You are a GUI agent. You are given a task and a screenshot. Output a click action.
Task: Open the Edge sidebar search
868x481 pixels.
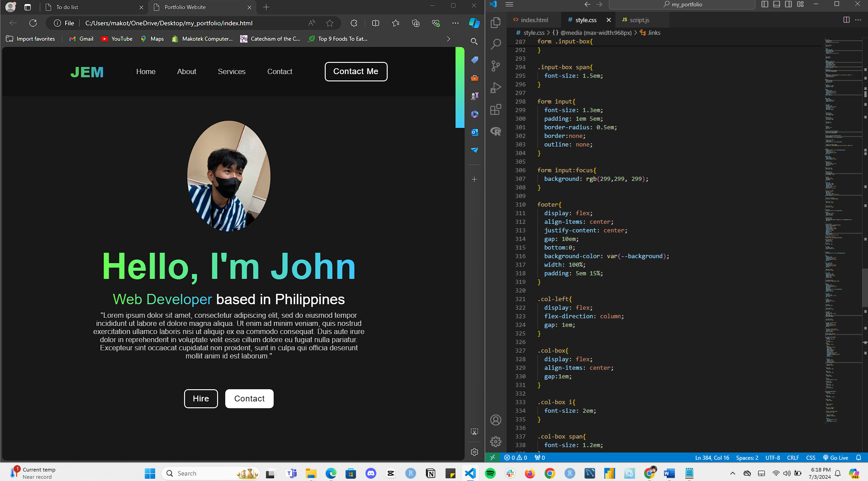(x=474, y=42)
